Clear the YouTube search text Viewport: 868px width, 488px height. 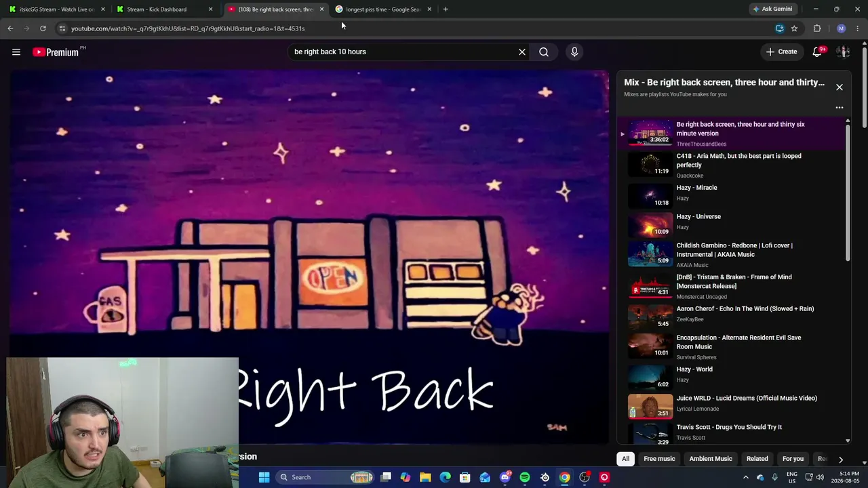click(522, 52)
